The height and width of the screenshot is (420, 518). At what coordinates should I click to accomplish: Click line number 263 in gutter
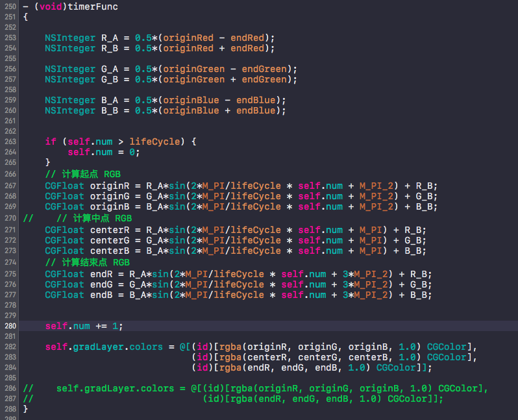[x=10, y=142]
